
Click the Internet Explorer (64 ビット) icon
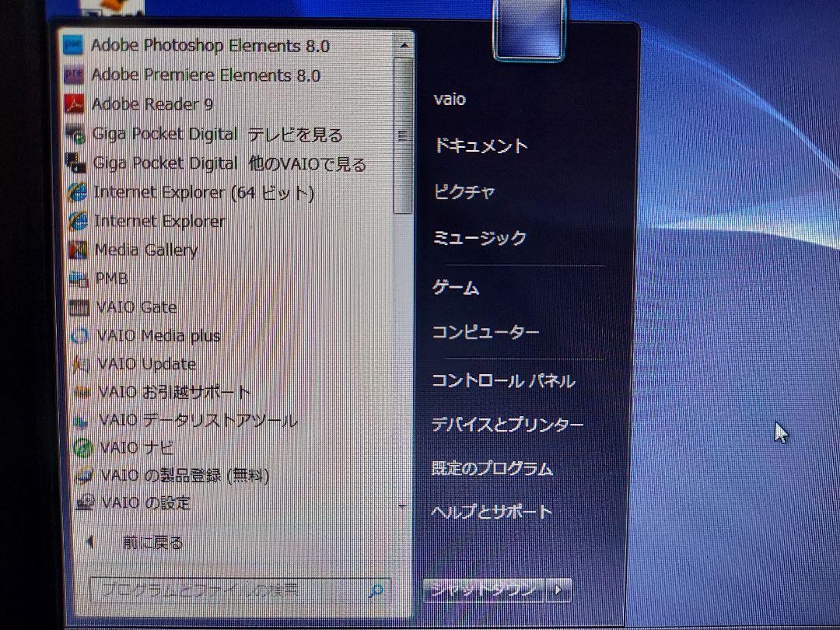(x=77, y=192)
